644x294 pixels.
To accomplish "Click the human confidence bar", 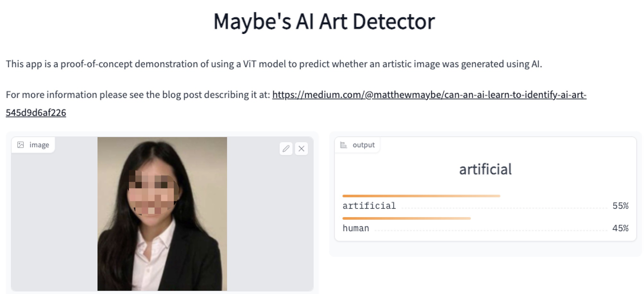I will click(x=406, y=218).
